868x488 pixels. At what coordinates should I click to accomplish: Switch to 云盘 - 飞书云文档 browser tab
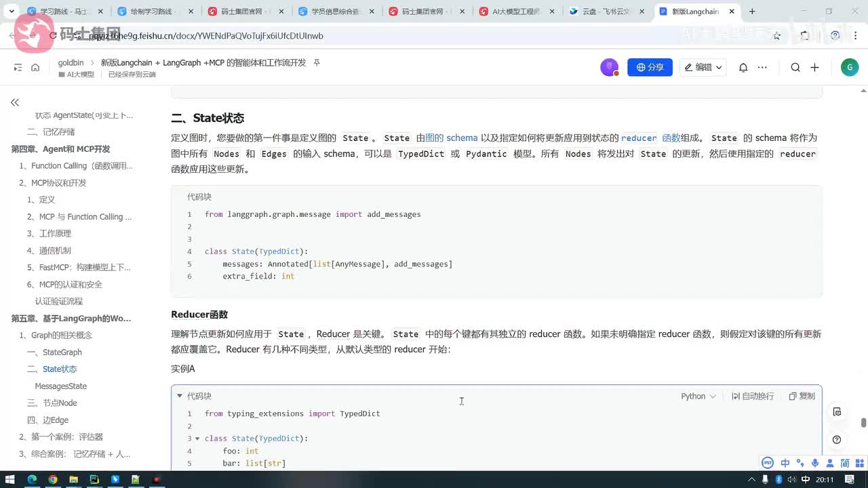coord(608,12)
